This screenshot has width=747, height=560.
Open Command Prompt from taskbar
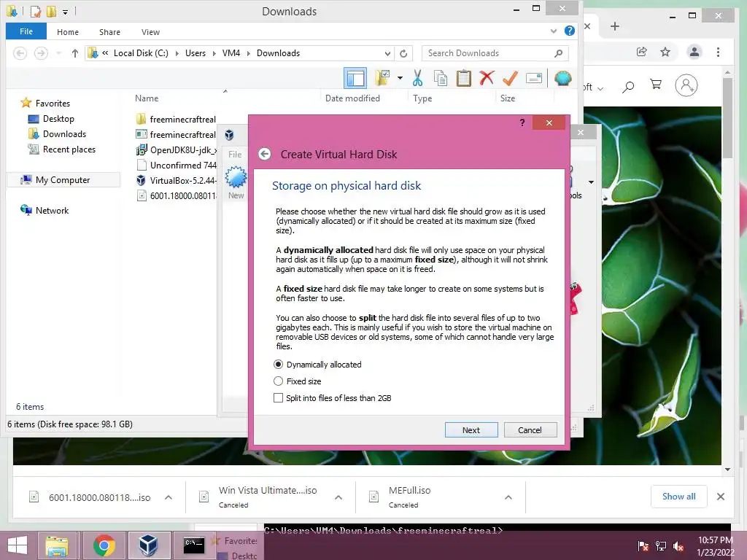coord(194,545)
